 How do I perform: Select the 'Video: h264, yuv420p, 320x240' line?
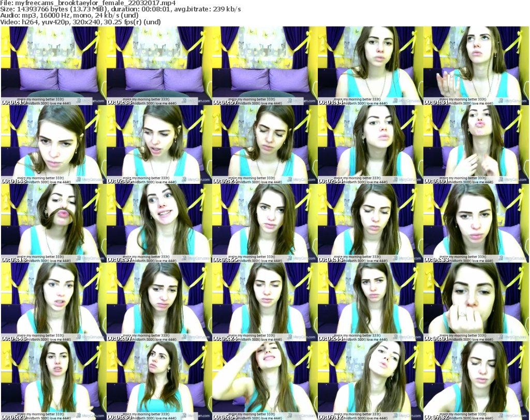[80, 22]
